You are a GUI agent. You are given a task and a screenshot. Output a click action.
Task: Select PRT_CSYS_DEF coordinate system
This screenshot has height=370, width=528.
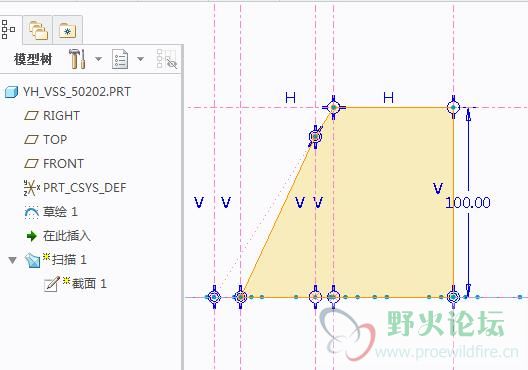(x=85, y=188)
